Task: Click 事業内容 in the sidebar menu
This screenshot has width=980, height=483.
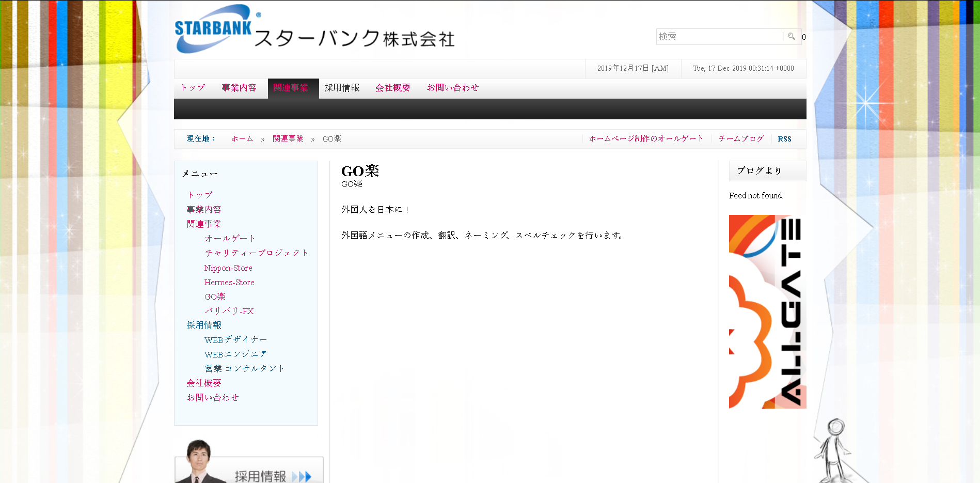Action: (x=204, y=209)
